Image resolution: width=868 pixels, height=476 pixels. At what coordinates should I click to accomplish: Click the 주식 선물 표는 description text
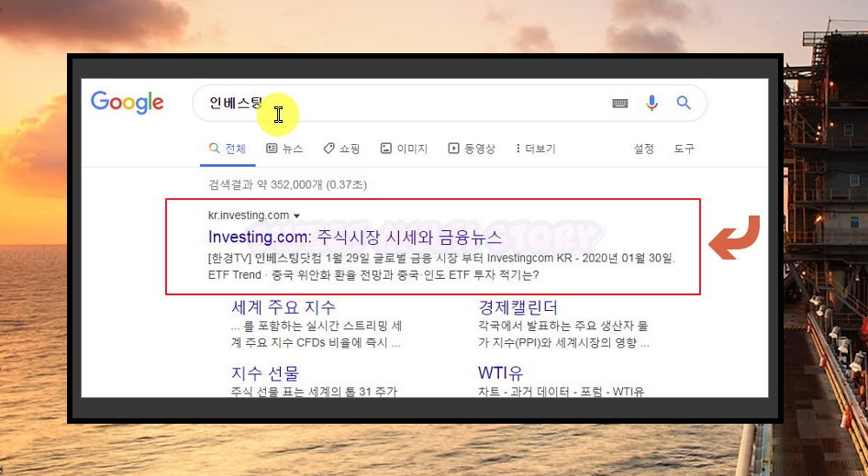click(x=314, y=392)
